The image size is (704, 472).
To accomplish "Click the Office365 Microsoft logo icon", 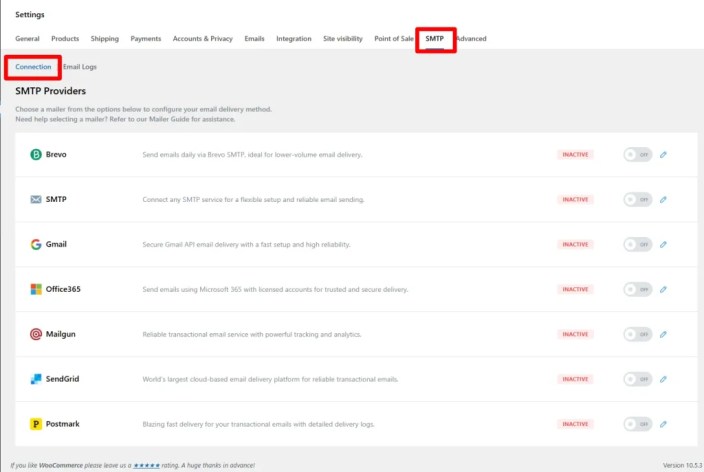I will click(36, 289).
